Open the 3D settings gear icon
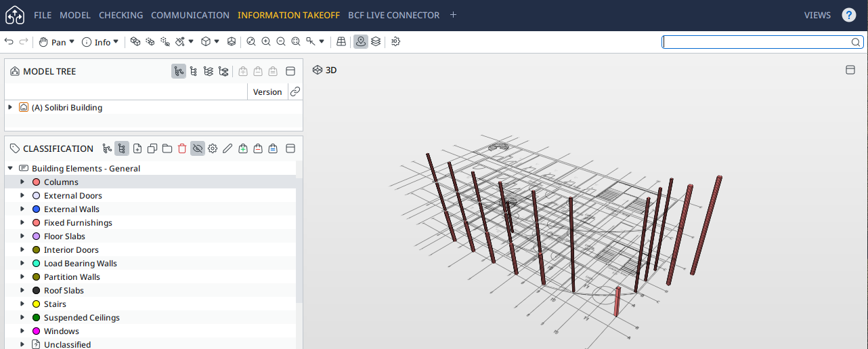This screenshot has width=868, height=349. (x=396, y=42)
